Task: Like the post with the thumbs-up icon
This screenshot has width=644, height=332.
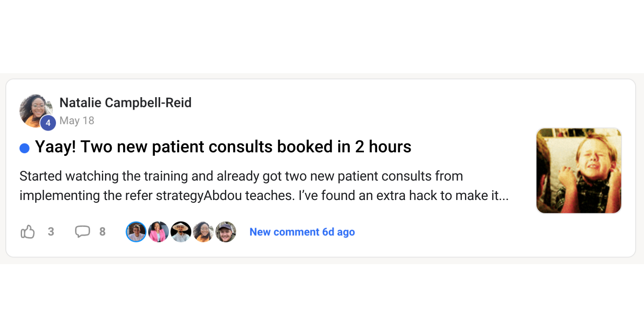Action: point(28,232)
